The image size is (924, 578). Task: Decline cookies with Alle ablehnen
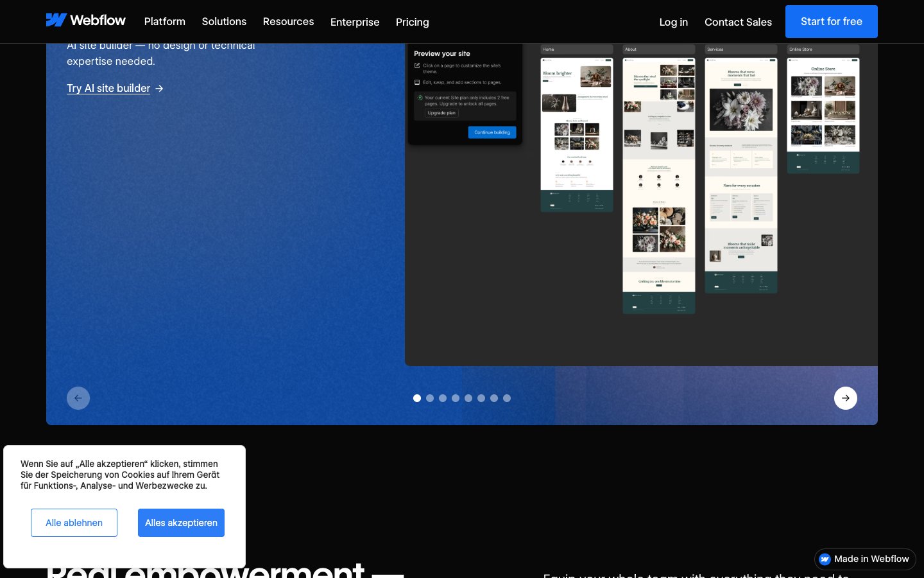[x=74, y=523]
